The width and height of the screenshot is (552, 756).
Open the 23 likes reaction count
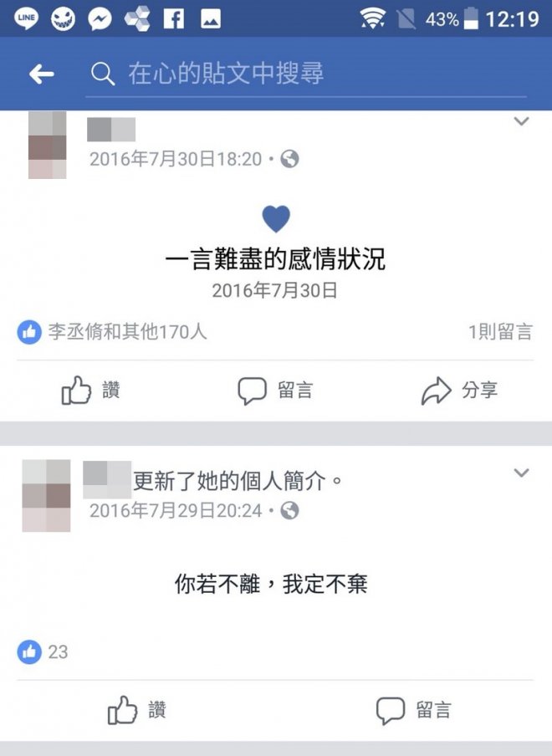tap(43, 651)
